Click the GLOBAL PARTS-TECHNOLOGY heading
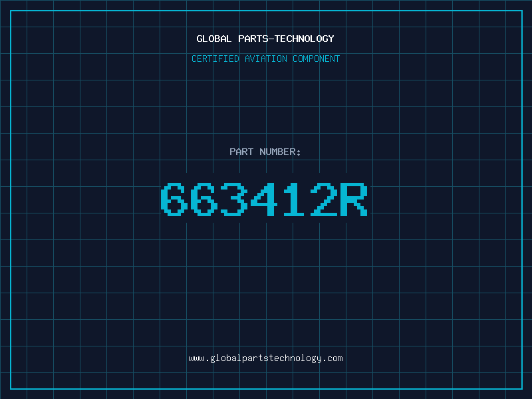Screen dimensions: 532x399 pos(265,39)
